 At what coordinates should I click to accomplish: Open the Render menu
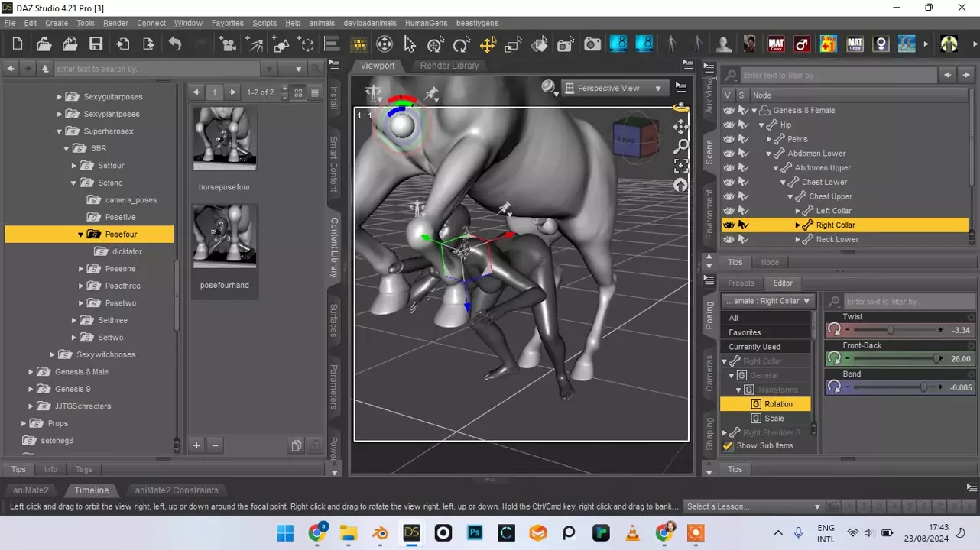(115, 23)
